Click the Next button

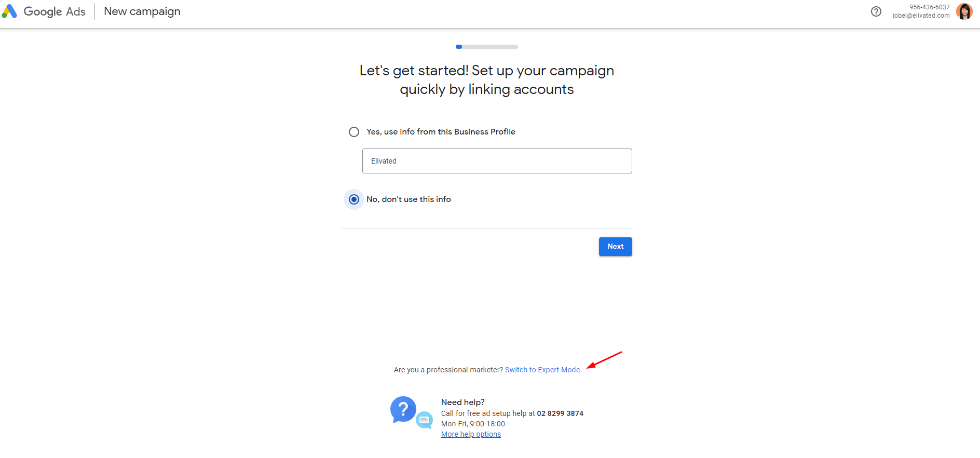coord(616,247)
